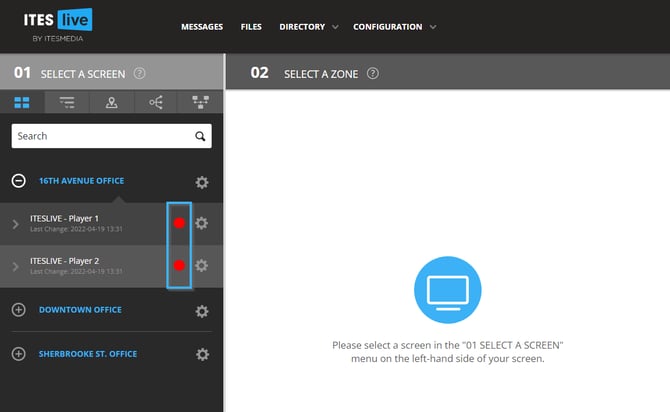
Task: Open the map location view tab
Action: click(x=112, y=101)
